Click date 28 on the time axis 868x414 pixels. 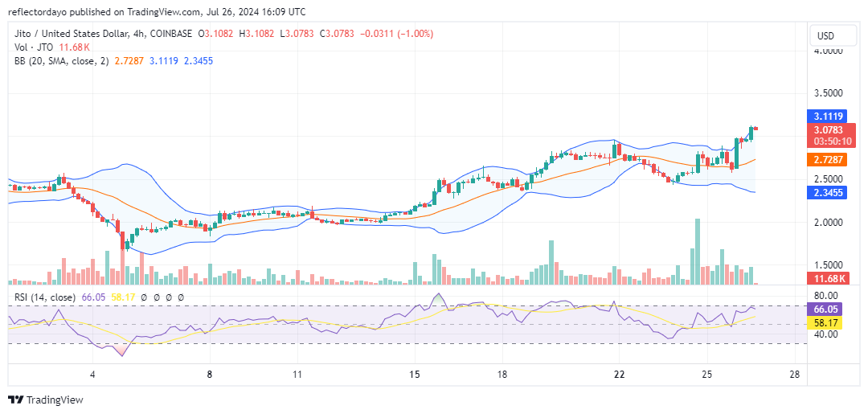[x=795, y=375]
